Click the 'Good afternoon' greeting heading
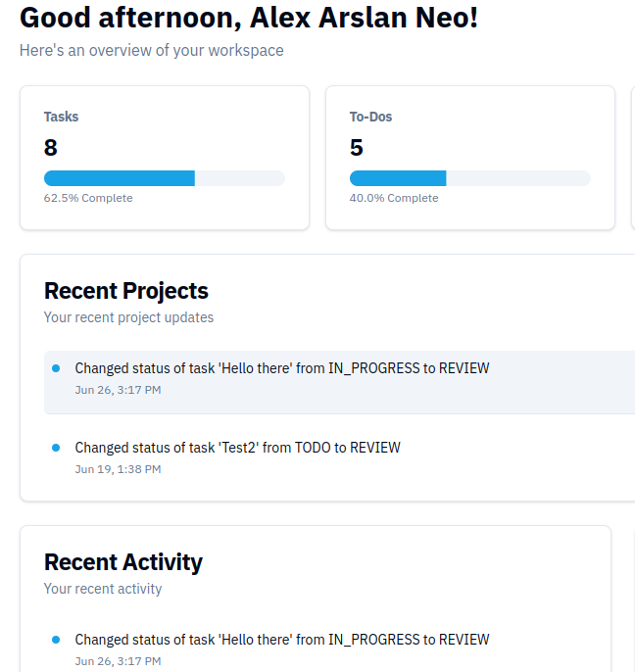Image resolution: width=635 pixels, height=672 pixels. pos(249,17)
